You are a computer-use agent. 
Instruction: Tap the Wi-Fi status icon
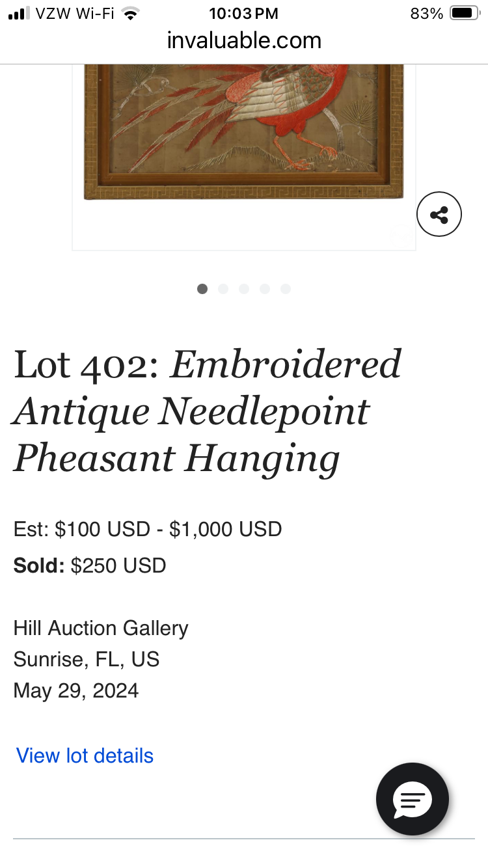[132, 14]
